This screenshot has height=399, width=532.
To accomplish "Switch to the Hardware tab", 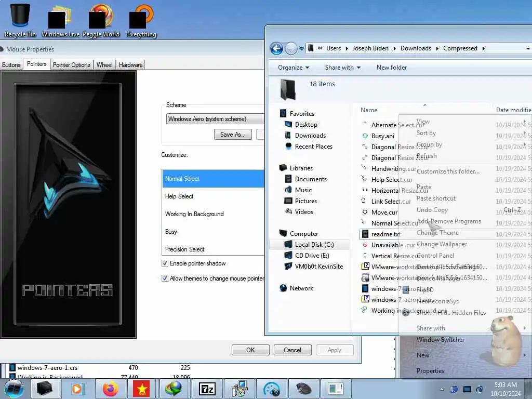I will pos(130,65).
